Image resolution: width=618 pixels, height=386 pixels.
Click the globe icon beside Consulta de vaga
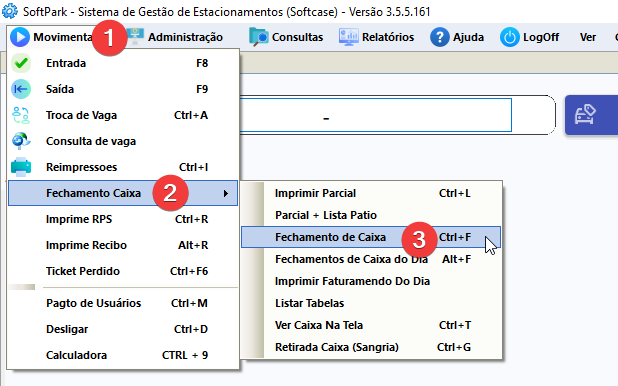pyautogui.click(x=21, y=141)
